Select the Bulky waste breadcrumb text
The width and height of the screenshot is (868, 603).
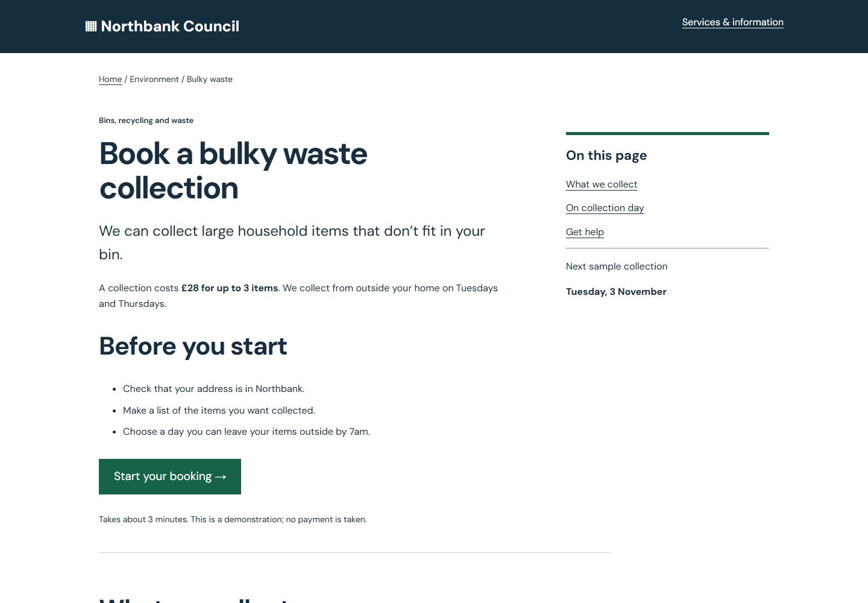210,79
